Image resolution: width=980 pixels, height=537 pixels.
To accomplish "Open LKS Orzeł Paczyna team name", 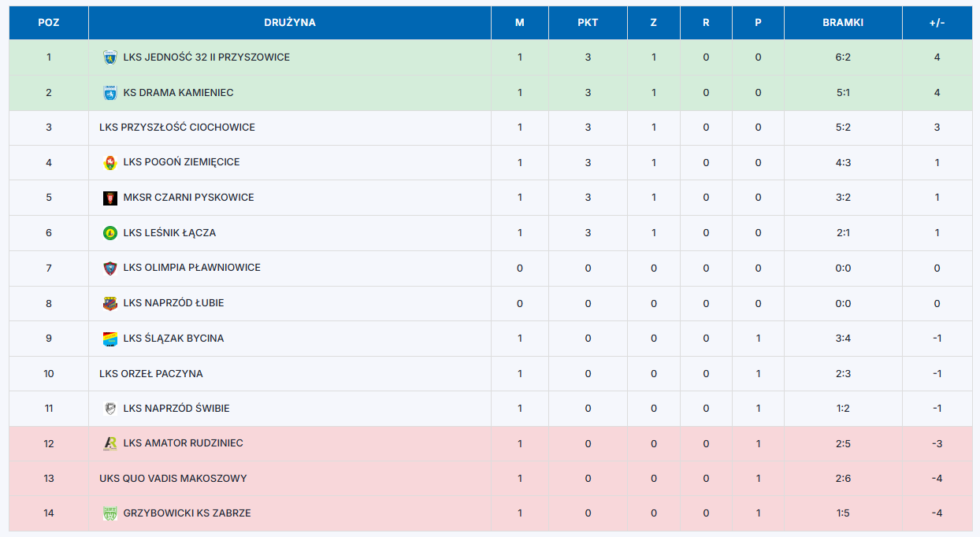I will point(151,374).
